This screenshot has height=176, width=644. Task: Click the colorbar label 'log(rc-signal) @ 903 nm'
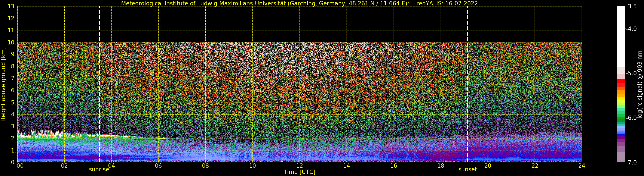pyautogui.click(x=640, y=84)
